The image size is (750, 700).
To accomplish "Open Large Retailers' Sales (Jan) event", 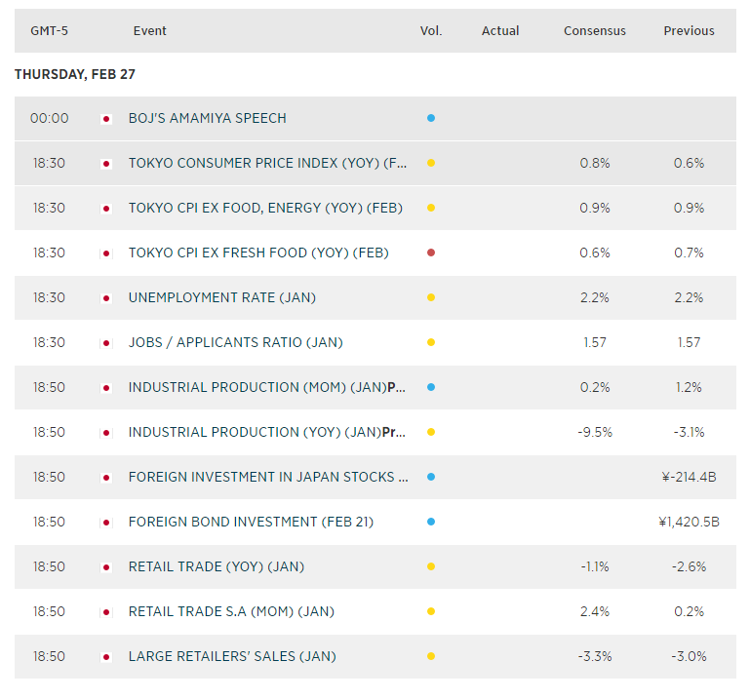I will point(232,656).
